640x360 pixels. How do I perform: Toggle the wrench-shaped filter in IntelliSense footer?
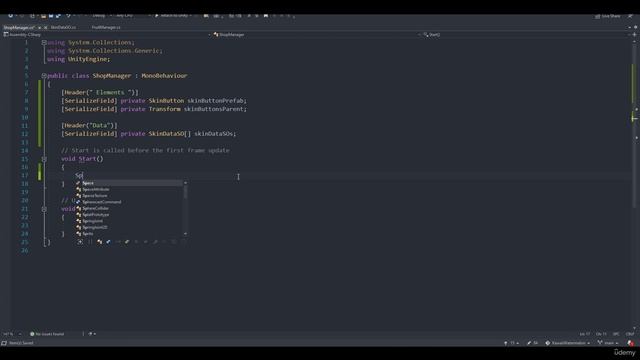(127, 242)
